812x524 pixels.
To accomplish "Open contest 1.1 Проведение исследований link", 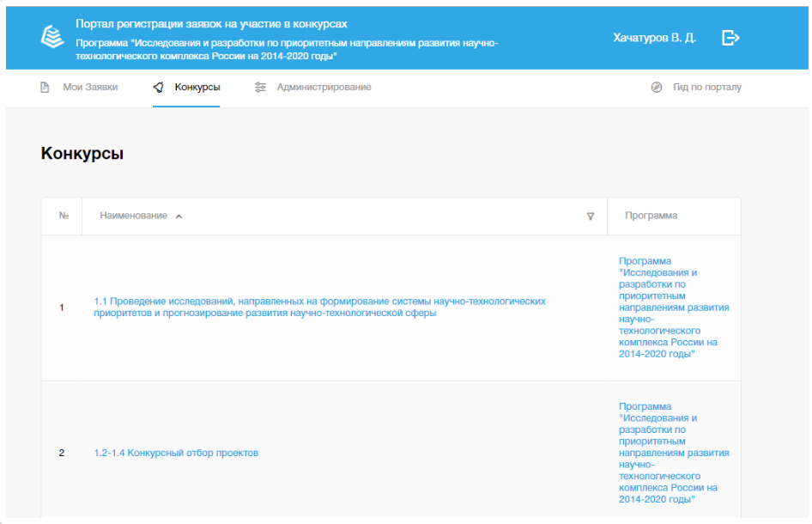I will pyautogui.click(x=319, y=308).
